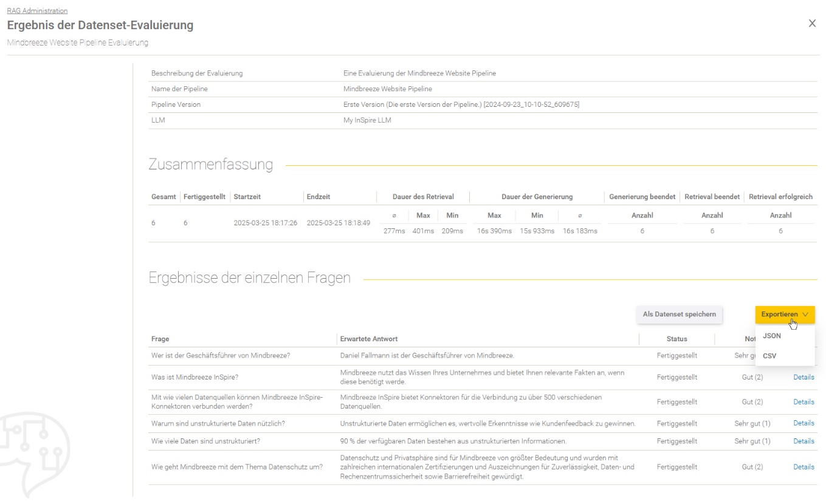Image resolution: width=826 pixels, height=504 pixels.
Task: Choose CSV export option
Action: click(769, 356)
